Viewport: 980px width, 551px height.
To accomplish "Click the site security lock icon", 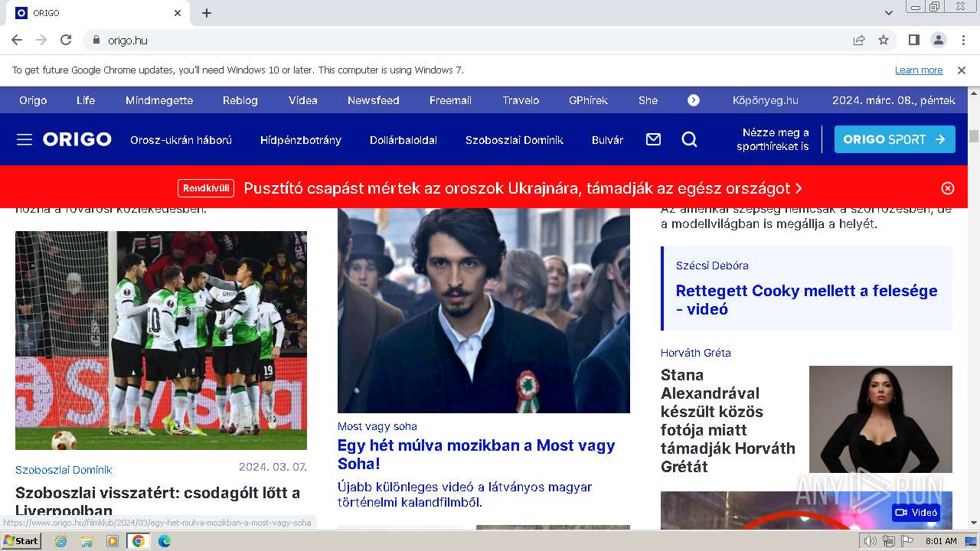I will pyautogui.click(x=96, y=40).
